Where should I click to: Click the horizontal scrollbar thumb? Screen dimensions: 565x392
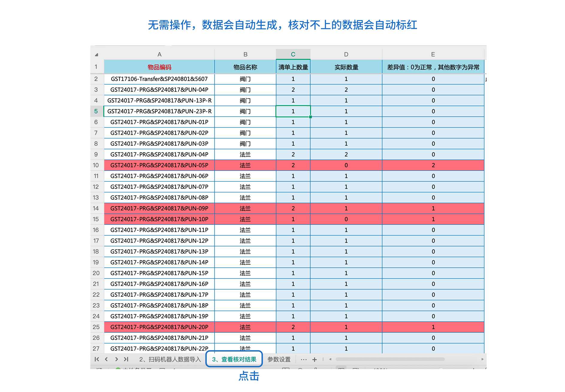coord(390,359)
